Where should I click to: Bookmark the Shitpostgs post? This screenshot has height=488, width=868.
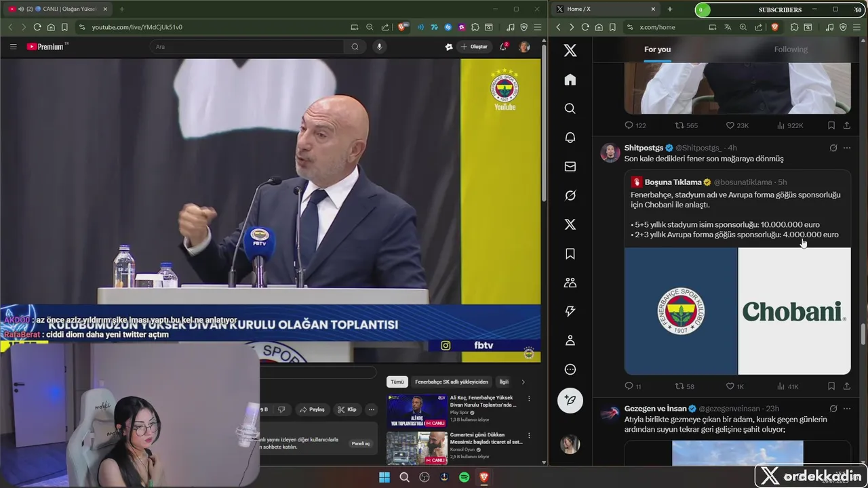click(x=831, y=386)
